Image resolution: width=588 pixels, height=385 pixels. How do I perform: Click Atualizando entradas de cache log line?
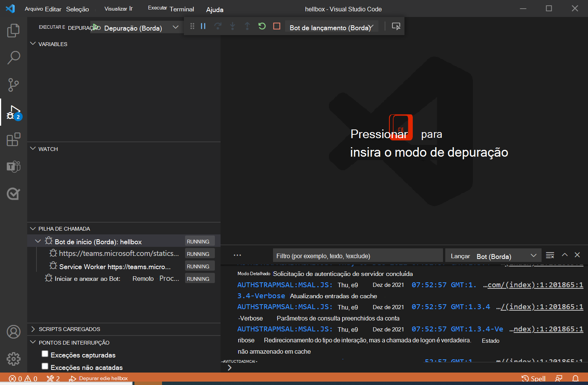(x=333, y=296)
